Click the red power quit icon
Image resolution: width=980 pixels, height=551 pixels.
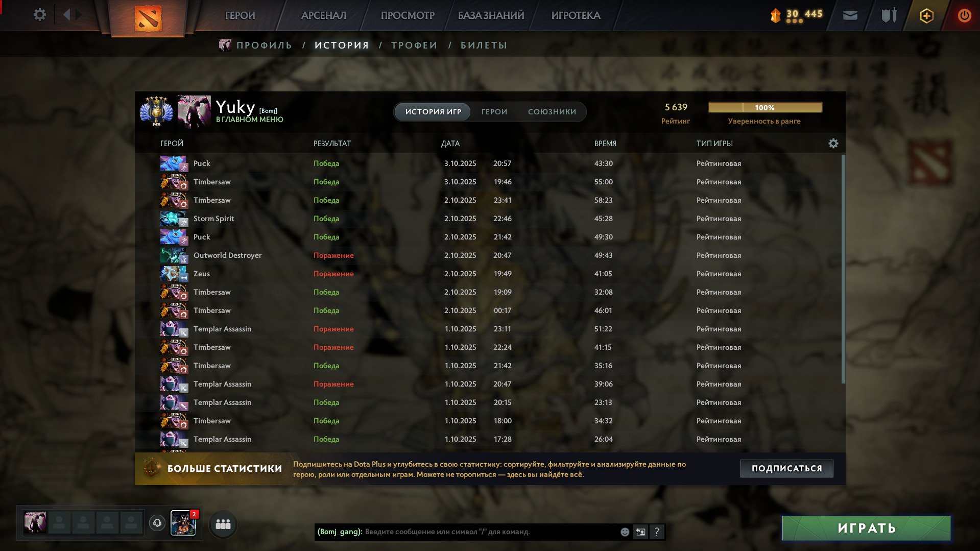pyautogui.click(x=964, y=15)
